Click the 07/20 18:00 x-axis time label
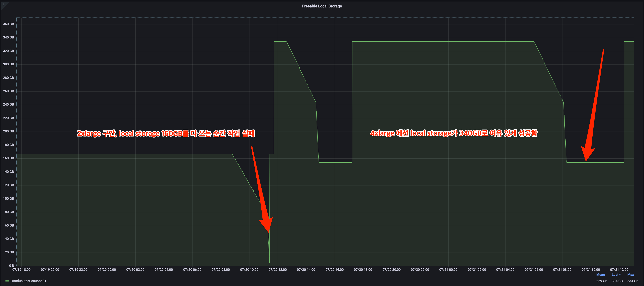The height and width of the screenshot is (286, 644). 363,270
